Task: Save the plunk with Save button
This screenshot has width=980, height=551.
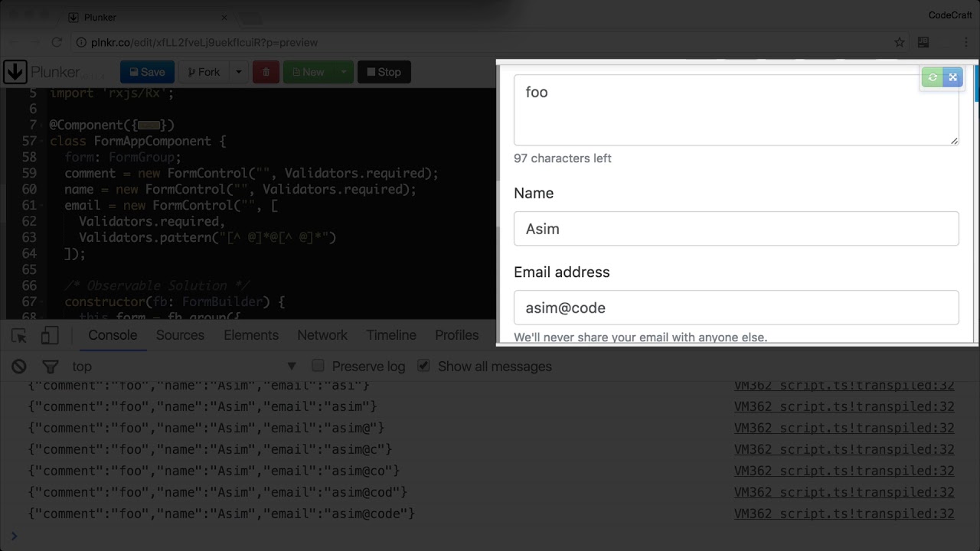Action: tap(147, 72)
